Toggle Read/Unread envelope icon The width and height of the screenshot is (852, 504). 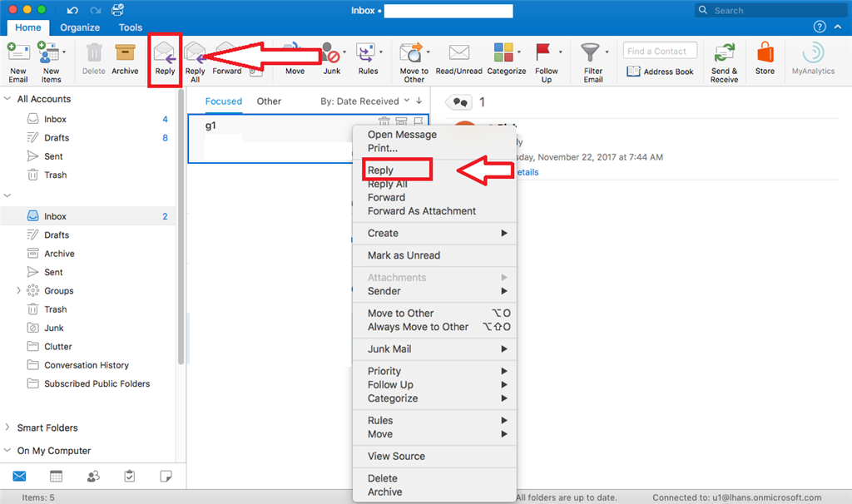click(x=459, y=52)
